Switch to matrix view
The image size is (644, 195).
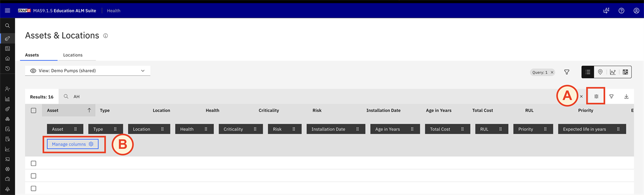(x=625, y=72)
